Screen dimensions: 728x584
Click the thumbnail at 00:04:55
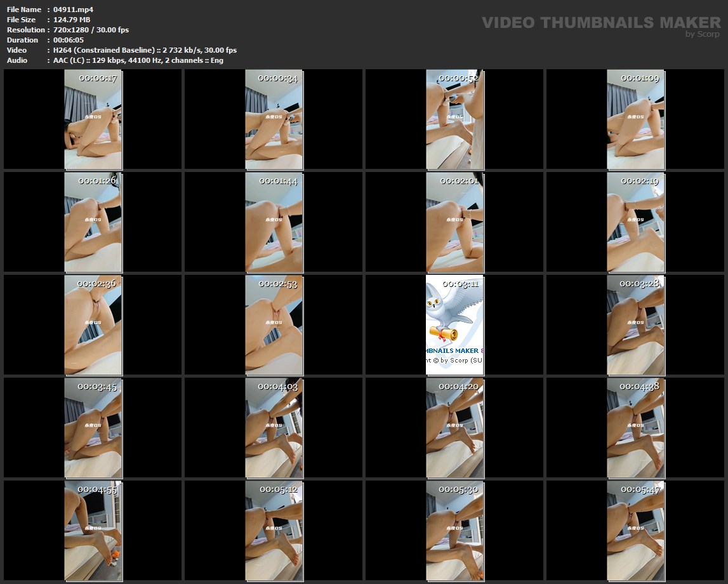93,531
